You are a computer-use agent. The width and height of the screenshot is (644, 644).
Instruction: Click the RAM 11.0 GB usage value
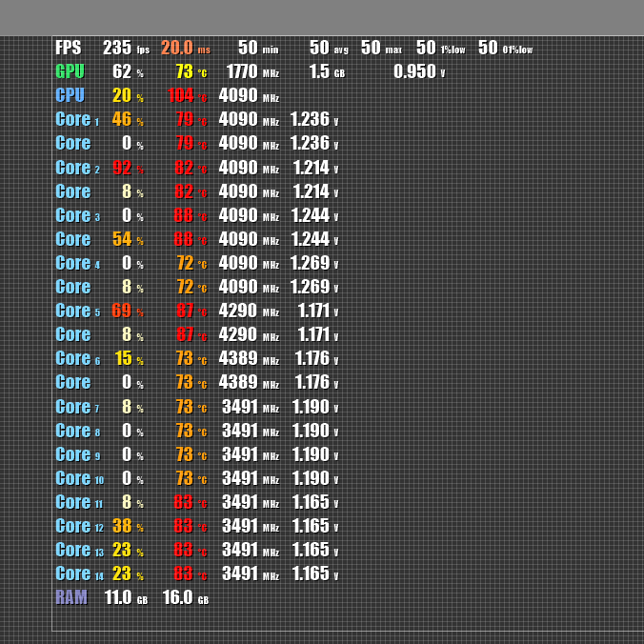118,597
